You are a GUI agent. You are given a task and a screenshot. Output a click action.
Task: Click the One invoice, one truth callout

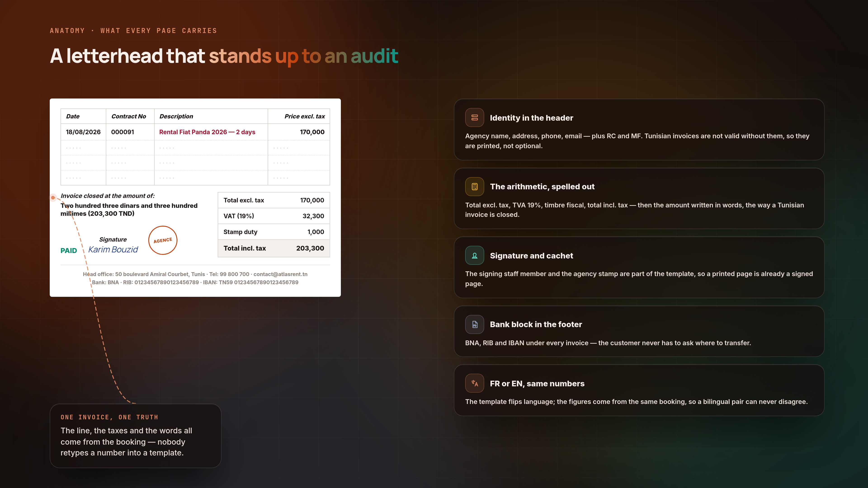click(x=135, y=436)
